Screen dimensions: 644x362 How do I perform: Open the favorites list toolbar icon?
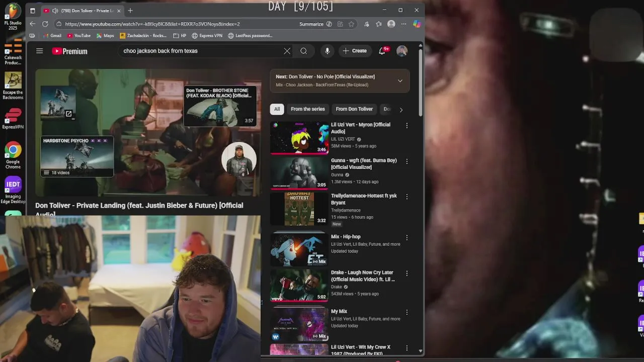point(378,24)
